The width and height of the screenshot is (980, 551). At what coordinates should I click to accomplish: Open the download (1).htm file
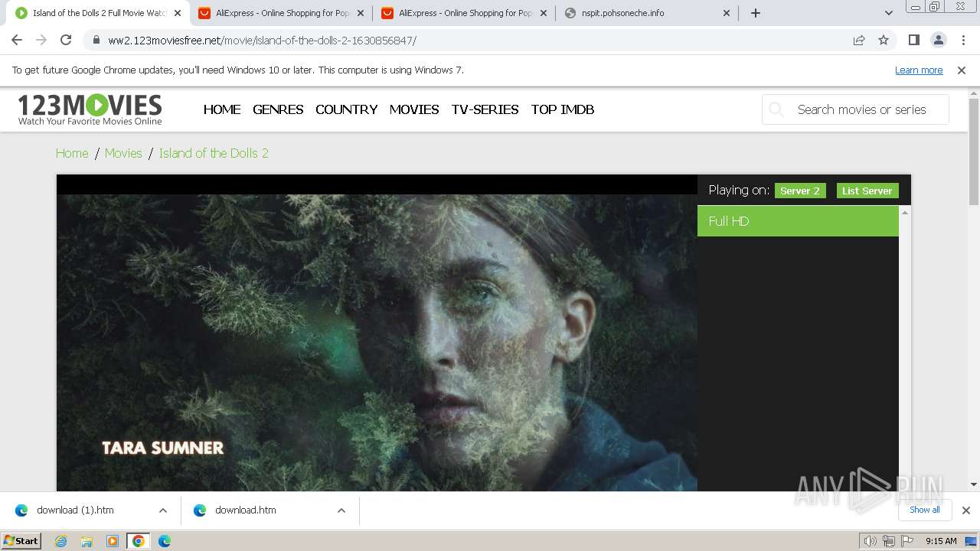tap(75, 510)
